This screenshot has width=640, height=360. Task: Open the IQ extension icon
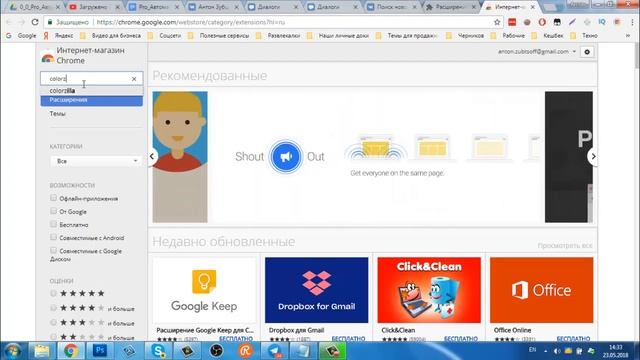point(602,22)
